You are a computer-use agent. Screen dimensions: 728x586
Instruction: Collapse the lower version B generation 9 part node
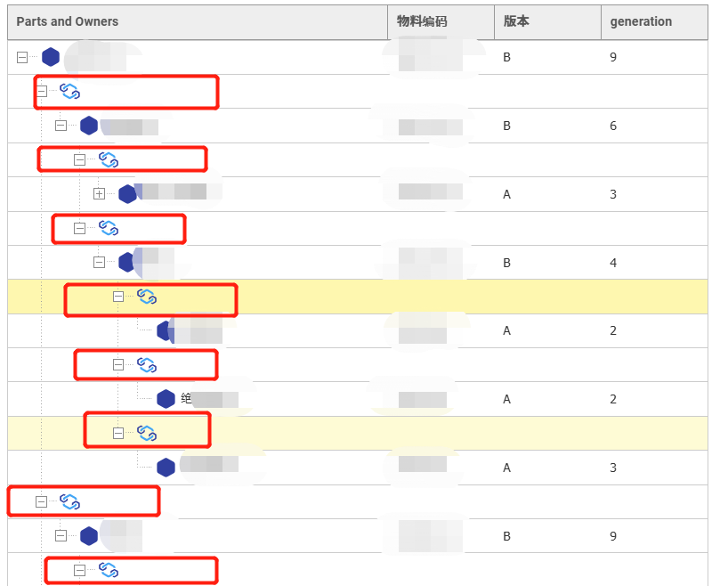coord(61,536)
